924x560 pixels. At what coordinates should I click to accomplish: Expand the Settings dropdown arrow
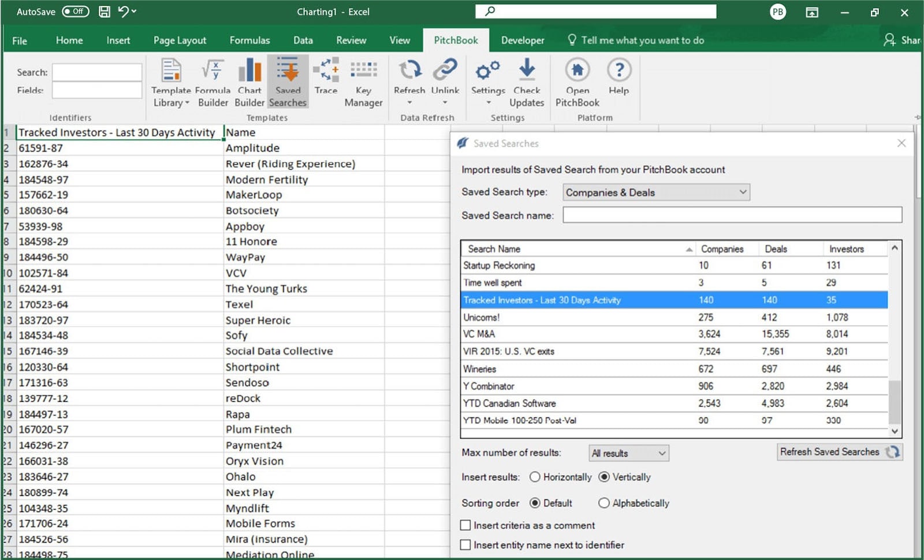pyautogui.click(x=489, y=103)
